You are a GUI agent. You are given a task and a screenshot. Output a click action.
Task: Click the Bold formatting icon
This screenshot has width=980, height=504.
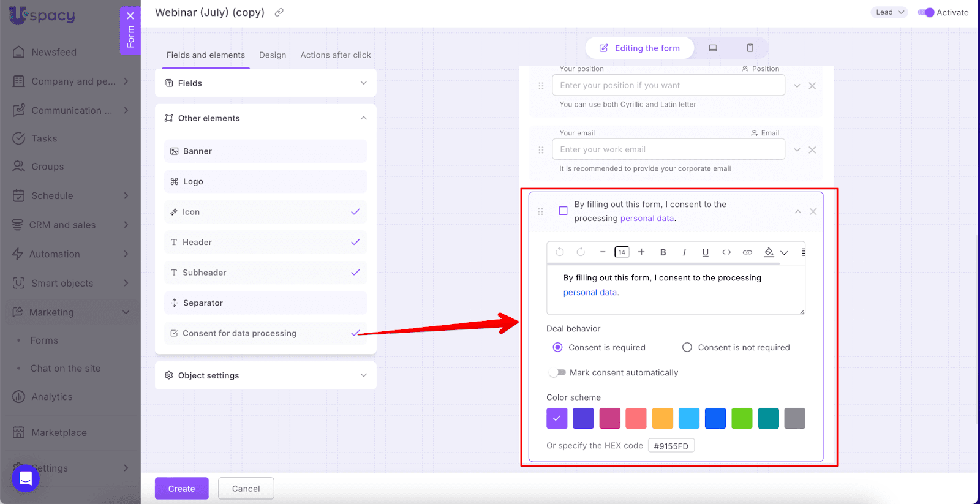663,252
